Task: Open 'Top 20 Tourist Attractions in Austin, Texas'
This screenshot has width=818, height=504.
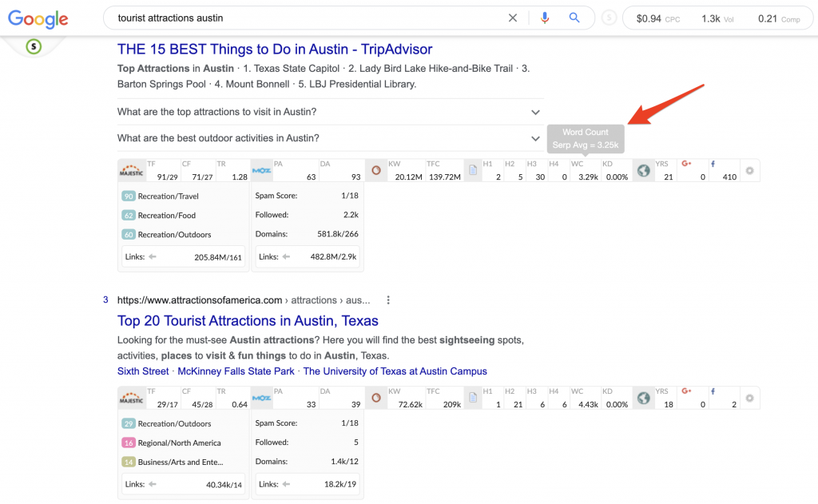Action: point(248,320)
